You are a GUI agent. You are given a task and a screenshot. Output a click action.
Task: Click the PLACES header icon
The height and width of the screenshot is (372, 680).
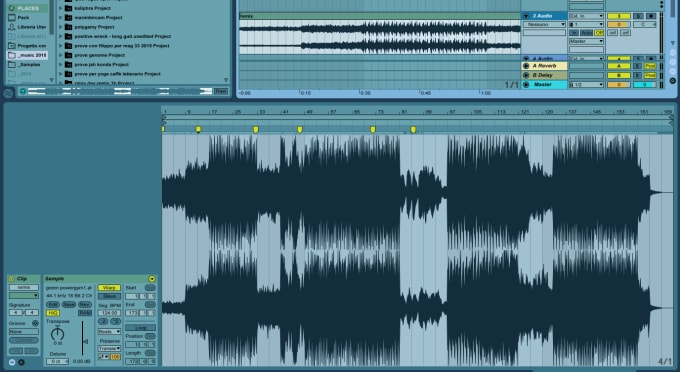(x=11, y=8)
